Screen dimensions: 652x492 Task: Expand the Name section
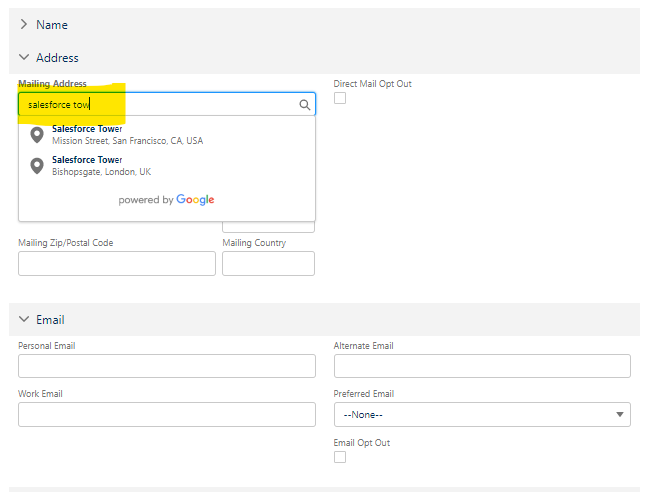tap(24, 24)
